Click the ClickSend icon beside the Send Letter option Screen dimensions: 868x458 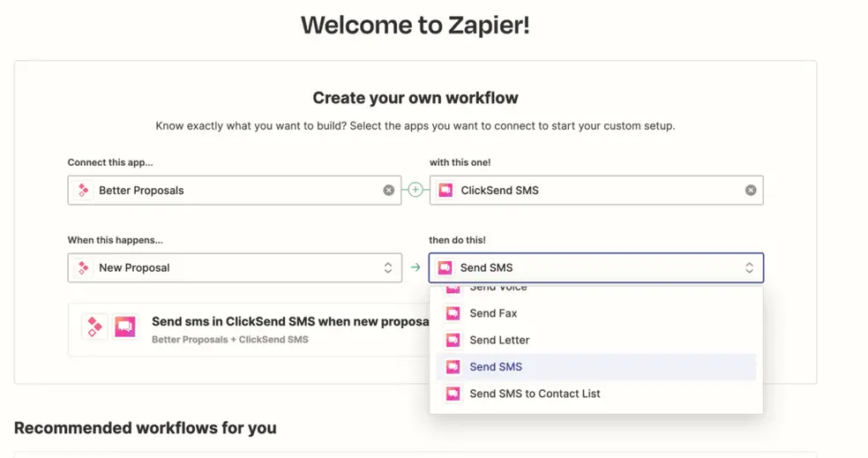pyautogui.click(x=453, y=340)
